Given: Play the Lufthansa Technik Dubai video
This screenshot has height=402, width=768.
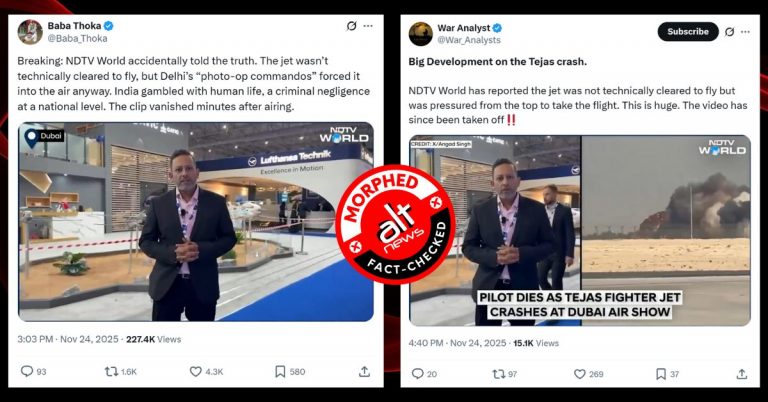Looking at the screenshot, I should pos(195,222).
